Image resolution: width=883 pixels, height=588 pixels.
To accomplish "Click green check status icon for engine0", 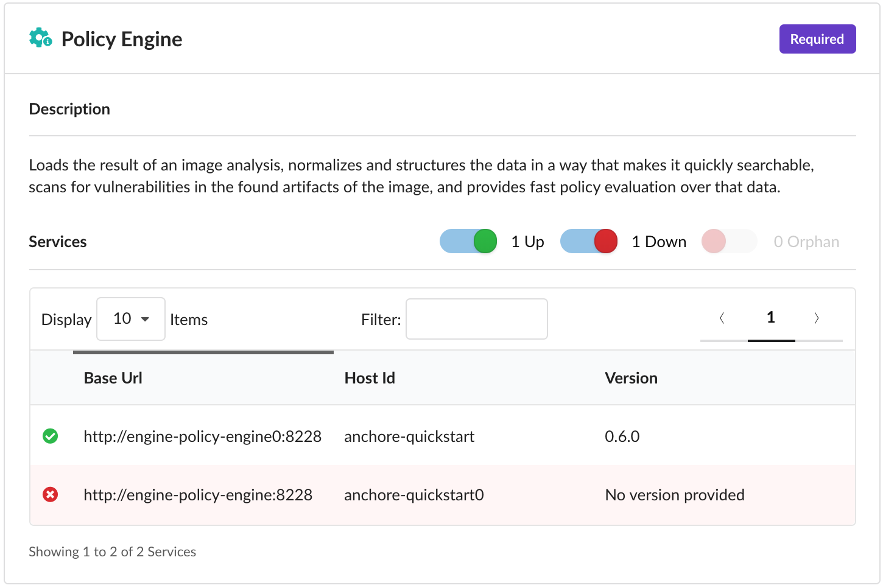I will 51,436.
